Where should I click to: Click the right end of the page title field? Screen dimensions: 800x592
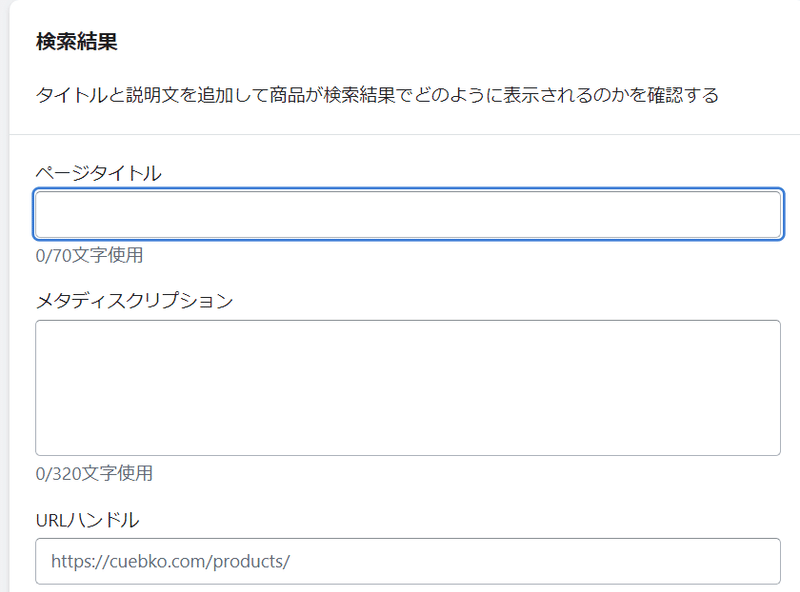[765, 214]
